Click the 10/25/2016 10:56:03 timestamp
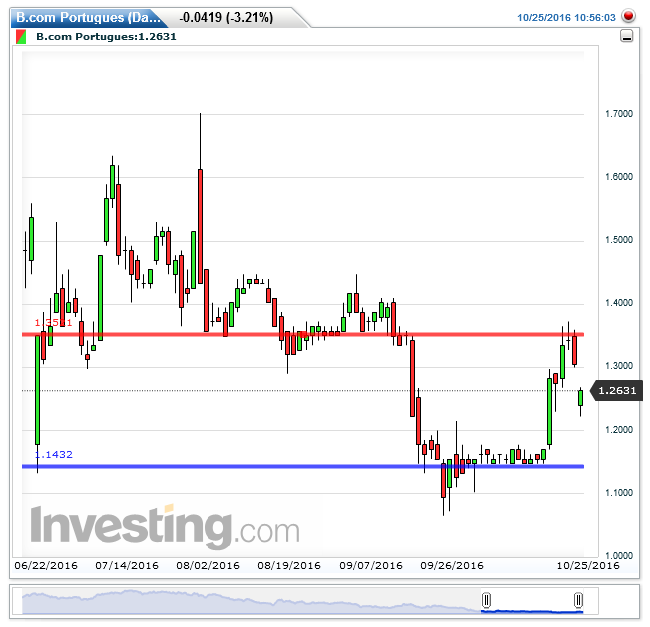 [566, 17]
